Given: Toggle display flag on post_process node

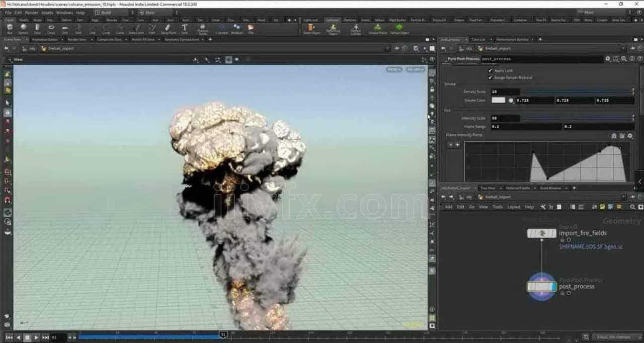Looking at the screenshot, I should pos(553,287).
